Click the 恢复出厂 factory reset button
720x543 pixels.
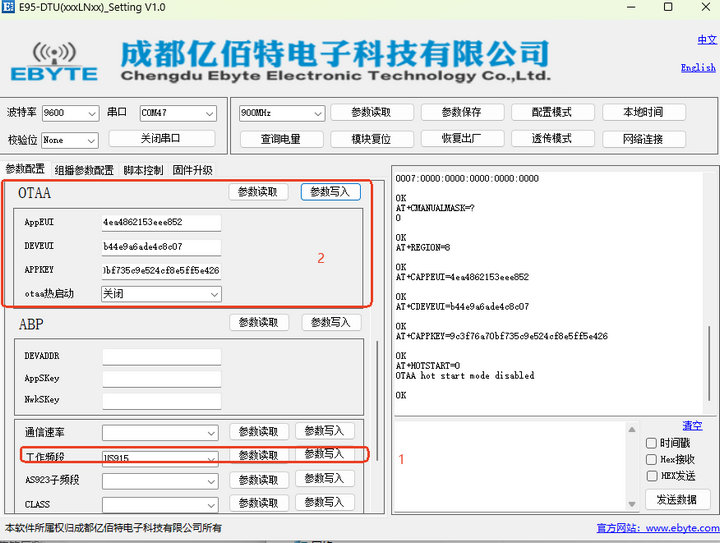tap(463, 139)
